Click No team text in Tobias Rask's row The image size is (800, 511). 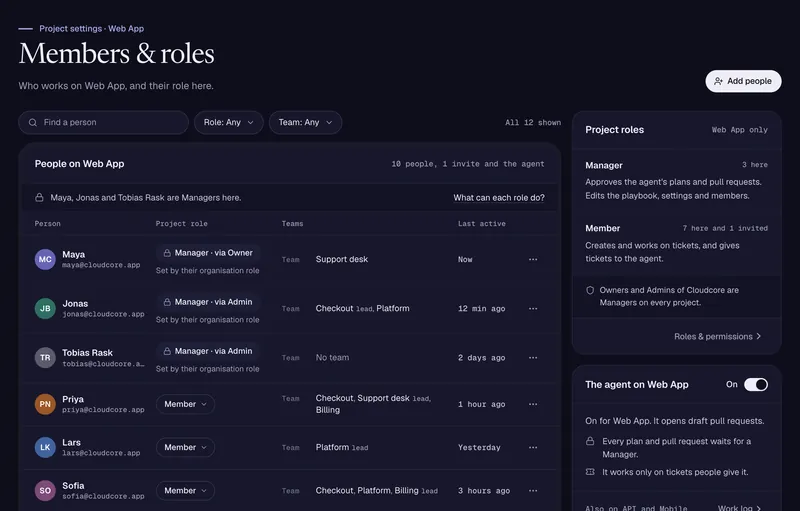point(332,357)
